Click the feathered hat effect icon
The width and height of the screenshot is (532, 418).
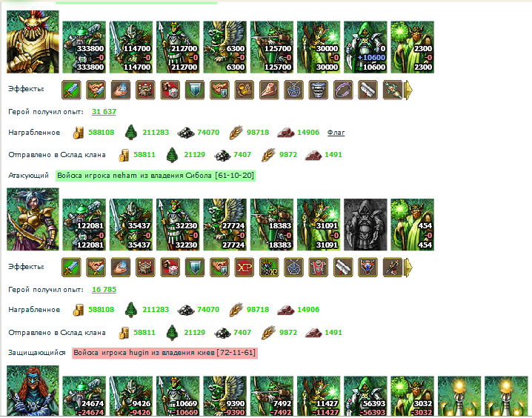tap(269, 90)
